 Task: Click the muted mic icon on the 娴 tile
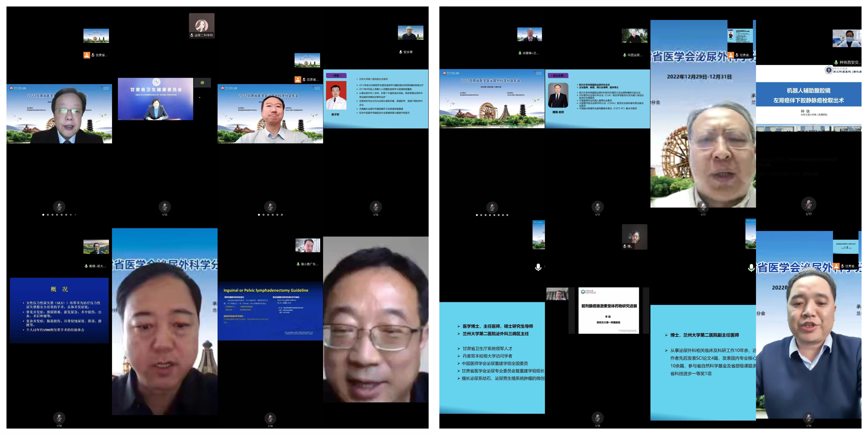[x=625, y=246]
